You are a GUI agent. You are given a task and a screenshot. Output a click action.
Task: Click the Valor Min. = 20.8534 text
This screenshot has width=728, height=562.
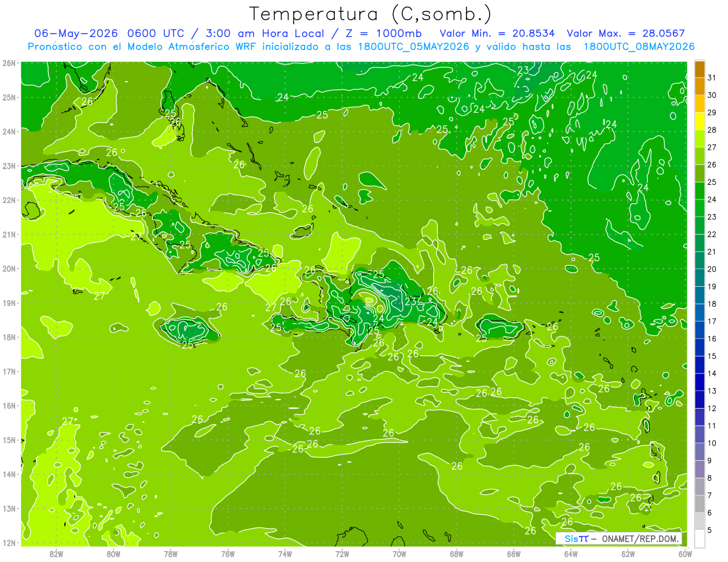[x=499, y=33]
